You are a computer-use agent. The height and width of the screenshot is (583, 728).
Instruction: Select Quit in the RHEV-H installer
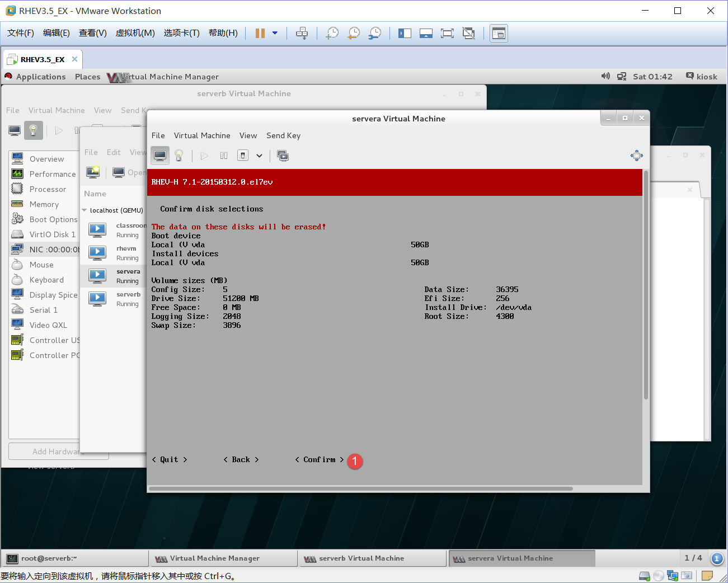tap(170, 459)
